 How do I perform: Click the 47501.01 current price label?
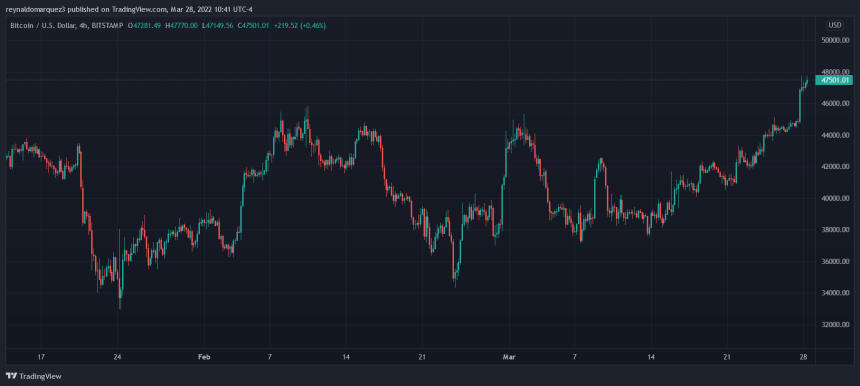834,81
